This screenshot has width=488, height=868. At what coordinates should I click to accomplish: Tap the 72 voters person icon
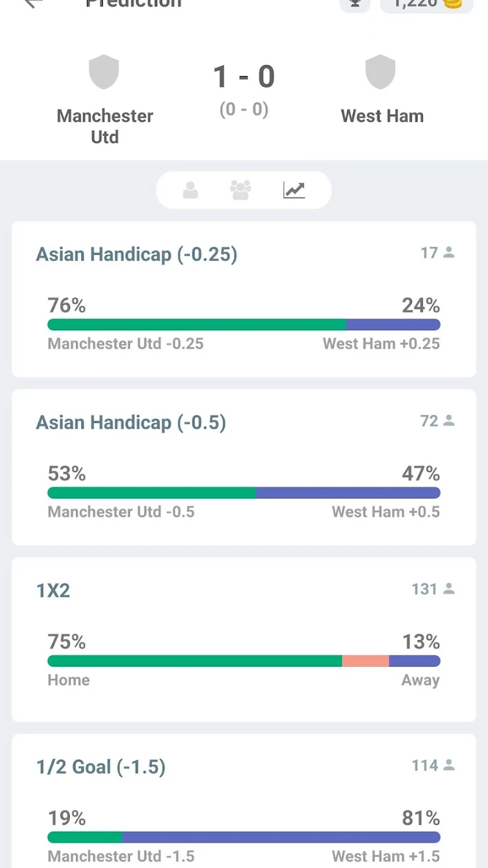point(449,421)
